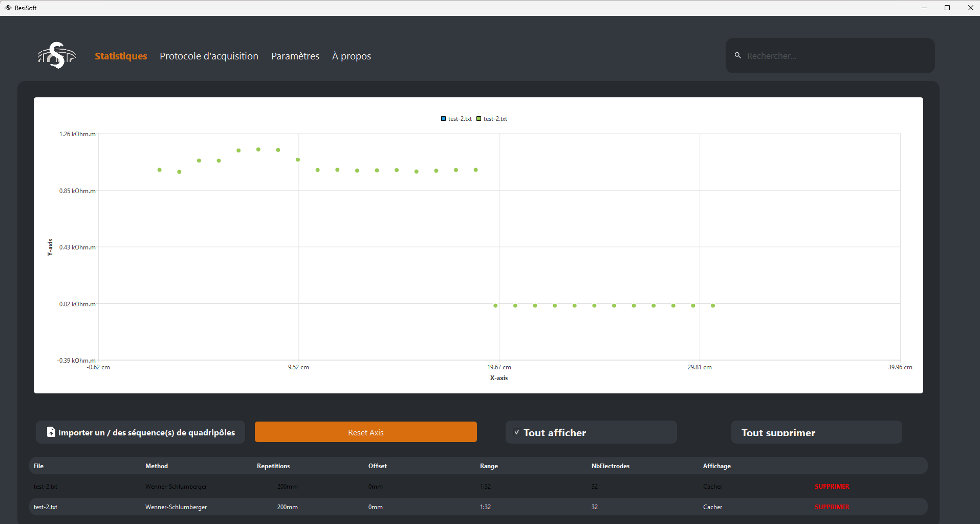
Task: Click SUPPRIMER in the second test-2.txt row
Action: click(832, 507)
